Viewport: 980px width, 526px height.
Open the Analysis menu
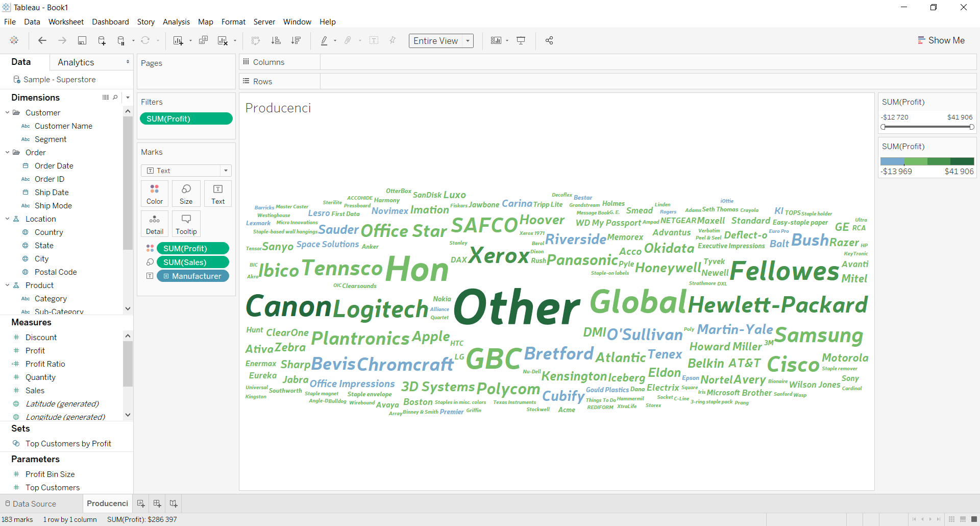[x=176, y=22]
